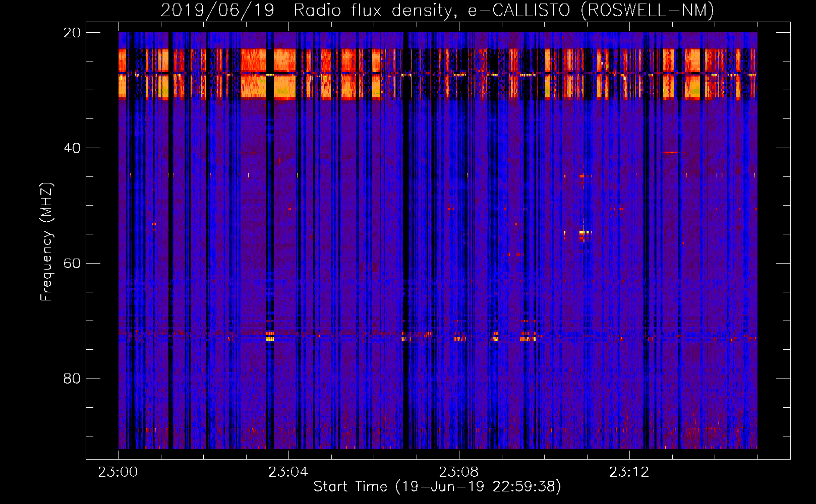Click the bright yellow burst near 55 MHz
816x504 pixels.
click(x=583, y=232)
